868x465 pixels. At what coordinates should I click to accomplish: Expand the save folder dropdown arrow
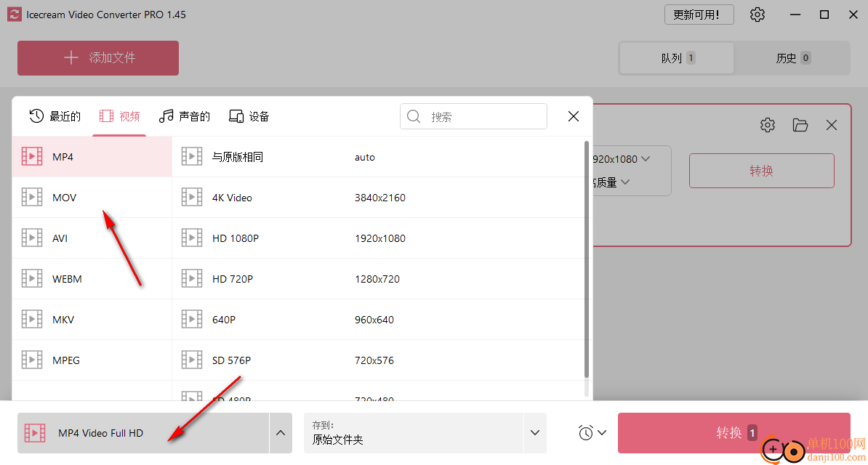[x=535, y=433]
